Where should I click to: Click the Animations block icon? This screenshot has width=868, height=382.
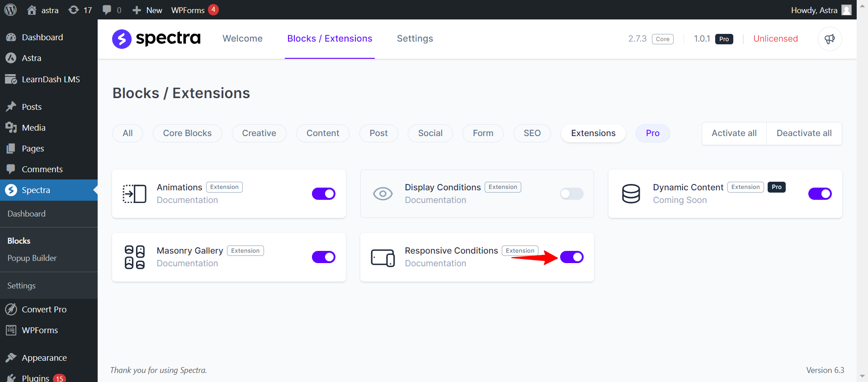point(134,194)
